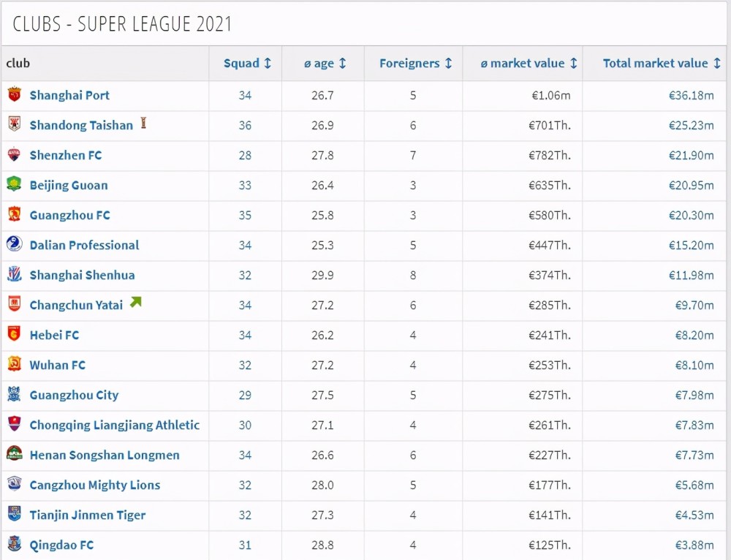
Task: Open the Guangzhou City club link
Action: (74, 395)
